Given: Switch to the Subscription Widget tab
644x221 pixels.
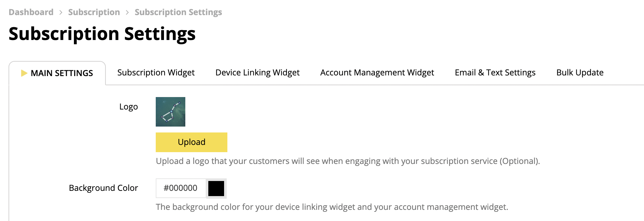Looking at the screenshot, I should point(156,72).
